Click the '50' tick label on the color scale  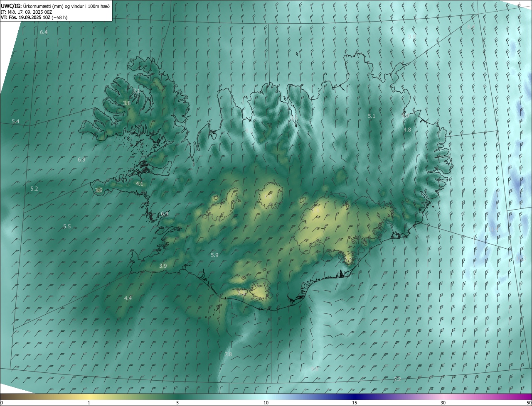529,403
